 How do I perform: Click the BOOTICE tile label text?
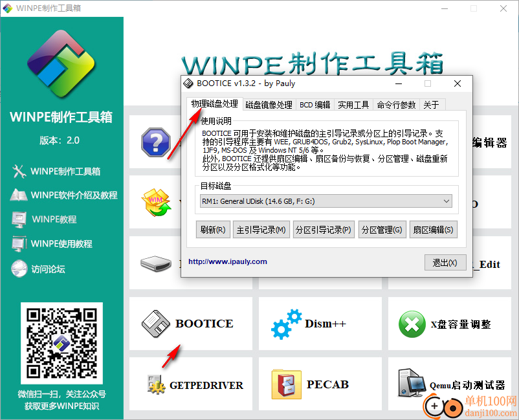click(204, 324)
